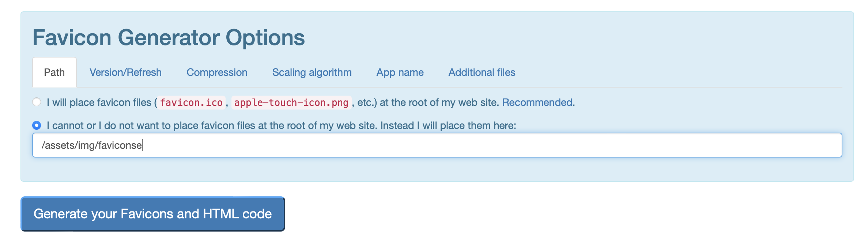Focus the text box showing /assets/img/faviconse
Screen dimensions: 868x244
(256, 145)
